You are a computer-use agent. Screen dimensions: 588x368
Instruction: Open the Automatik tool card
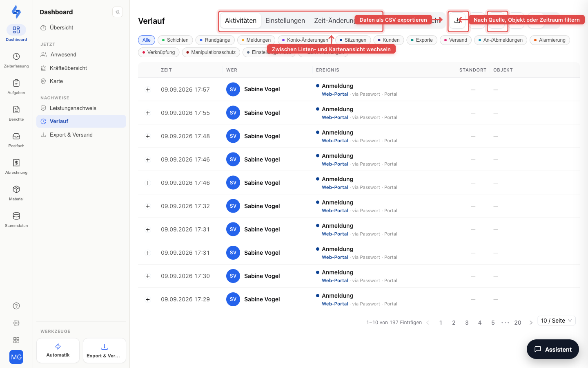coord(58,350)
